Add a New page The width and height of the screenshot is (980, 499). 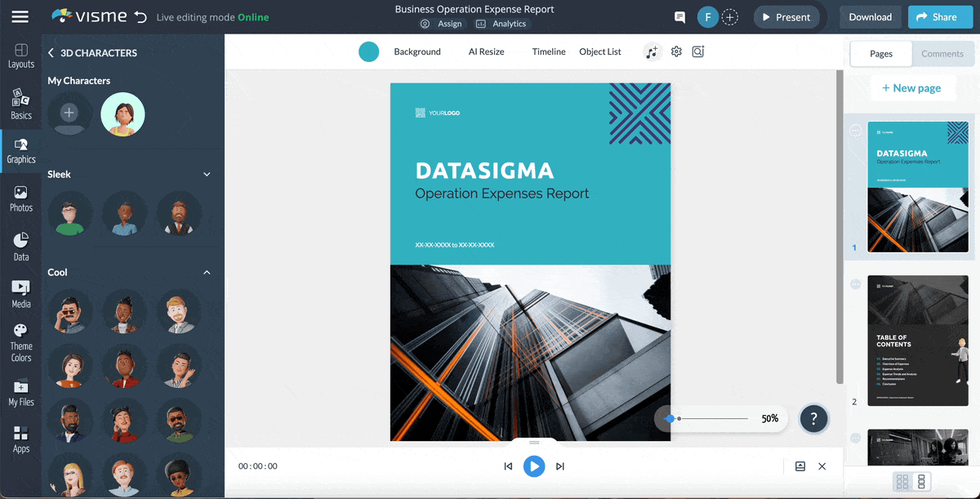coord(911,88)
